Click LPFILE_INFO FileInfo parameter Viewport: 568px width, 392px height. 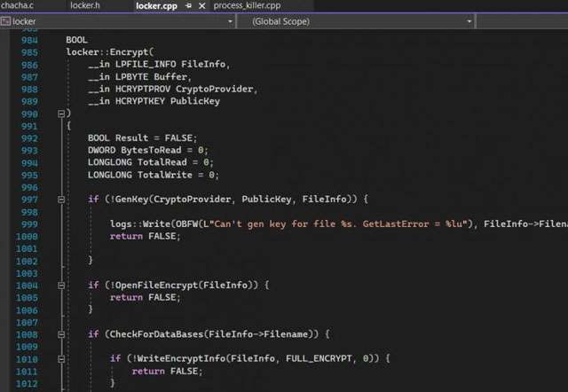pos(170,64)
